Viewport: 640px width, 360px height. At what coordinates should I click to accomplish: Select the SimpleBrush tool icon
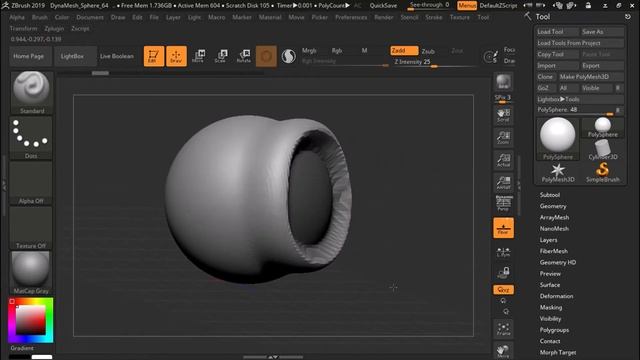tap(602, 173)
